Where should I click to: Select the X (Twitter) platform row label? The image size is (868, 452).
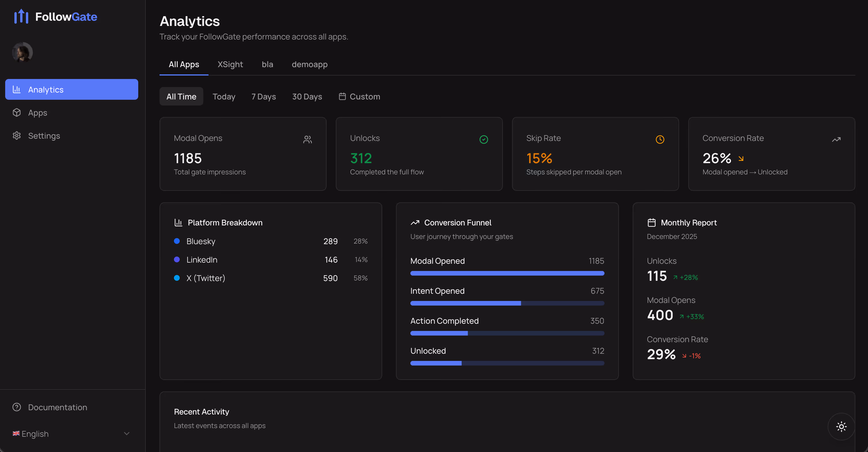coord(206,278)
